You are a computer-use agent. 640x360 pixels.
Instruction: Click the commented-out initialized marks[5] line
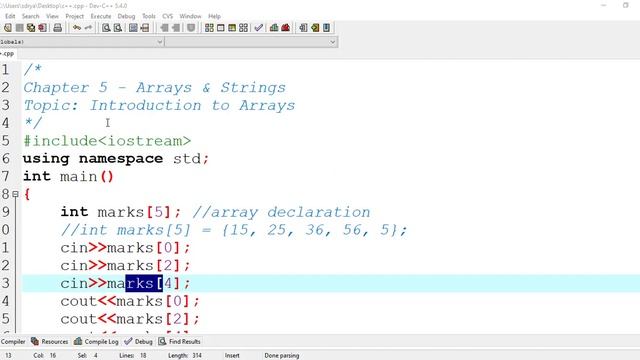[x=234, y=230]
